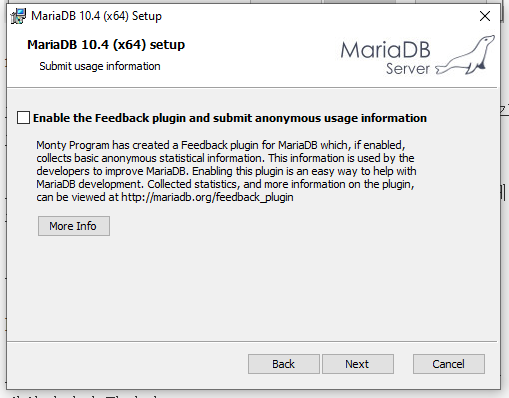
Task: Go Back to the previous step
Action: point(284,364)
